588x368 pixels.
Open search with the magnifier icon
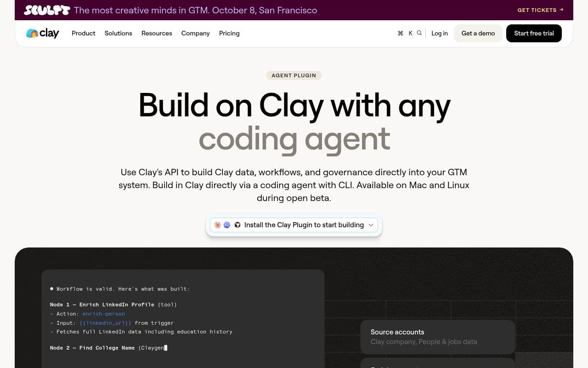pos(419,33)
